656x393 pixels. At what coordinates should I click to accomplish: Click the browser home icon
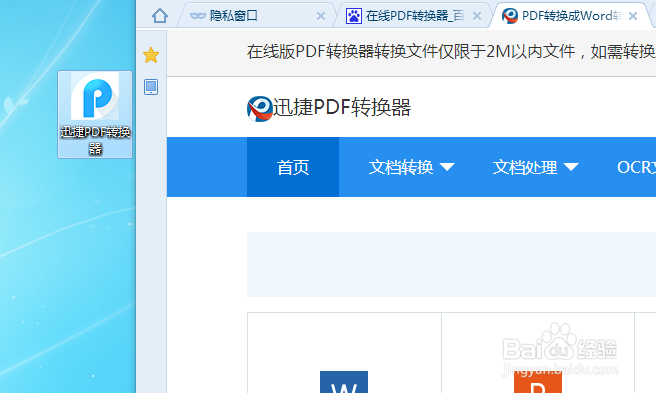tap(160, 16)
